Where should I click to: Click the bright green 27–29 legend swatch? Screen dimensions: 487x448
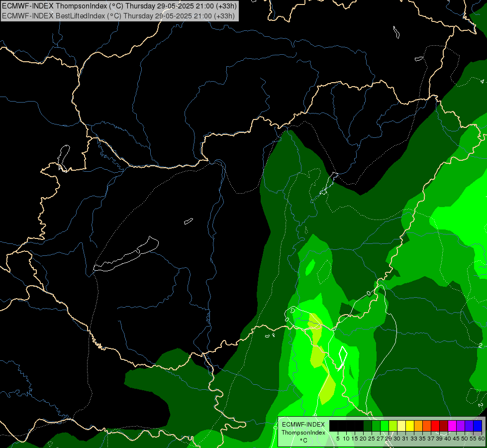tap(385, 426)
